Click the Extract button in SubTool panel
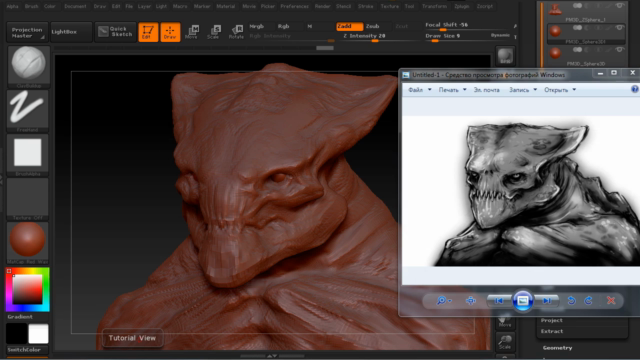This screenshot has height=360, width=640. click(x=552, y=331)
